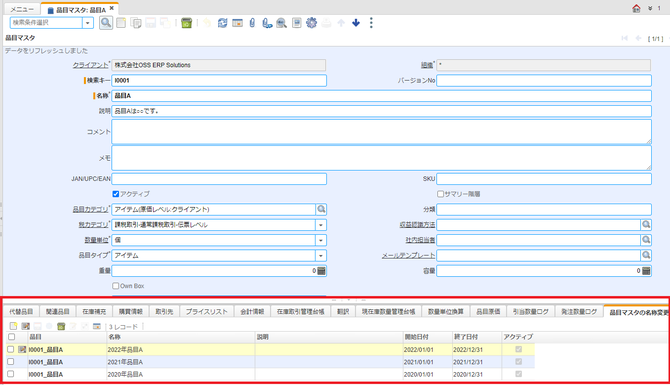The height and width of the screenshot is (385, 670).
Task: Click the クライアント label link
Action: (91, 65)
